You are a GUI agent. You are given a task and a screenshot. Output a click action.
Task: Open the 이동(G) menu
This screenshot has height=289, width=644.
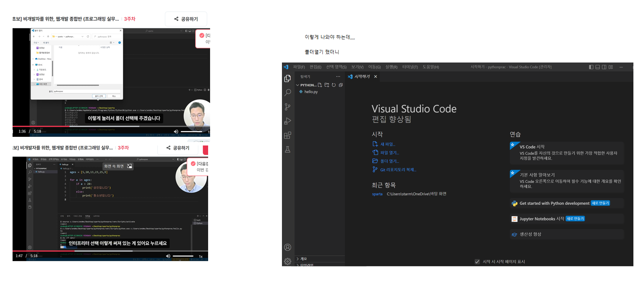[374, 67]
